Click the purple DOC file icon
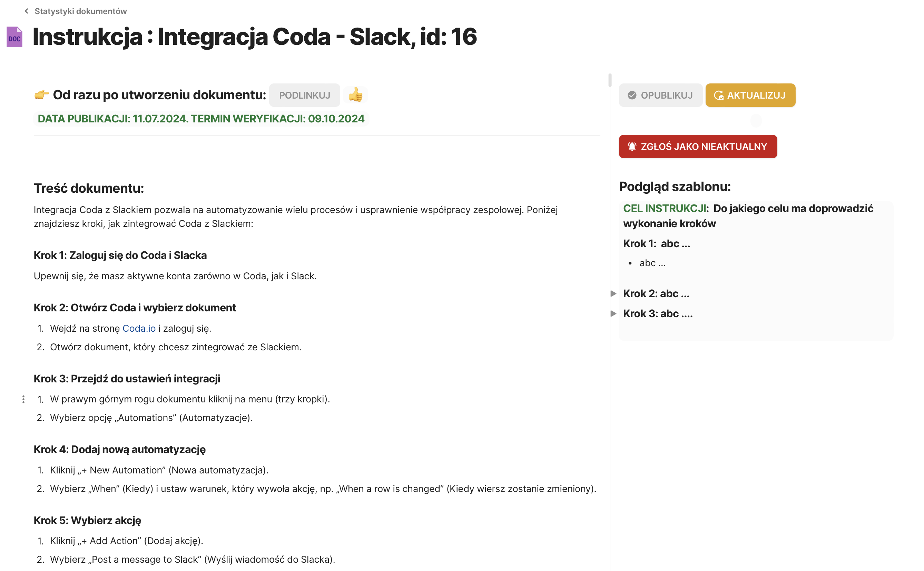Image resolution: width=924 pixels, height=571 pixels. (14, 37)
